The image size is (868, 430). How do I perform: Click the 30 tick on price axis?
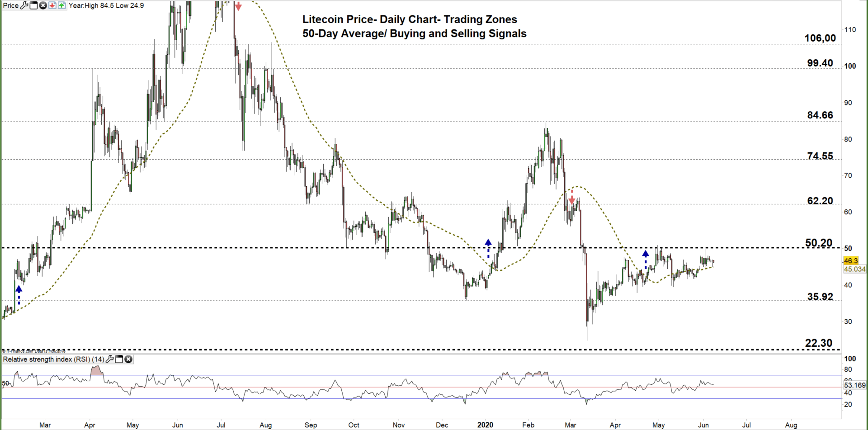click(x=848, y=321)
